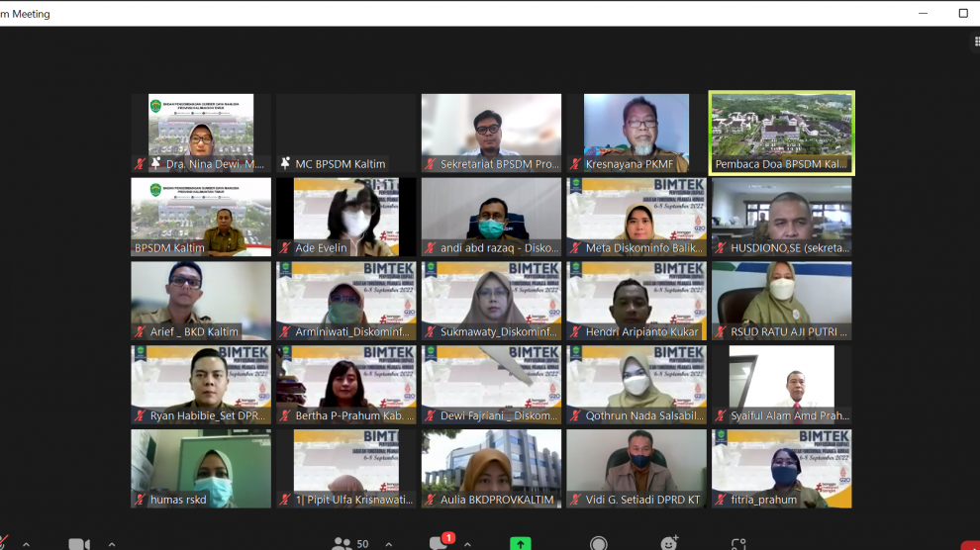Click muted mic icon on Ryan Habibie tile
Image resolution: width=980 pixels, height=550 pixels.
coord(140,415)
